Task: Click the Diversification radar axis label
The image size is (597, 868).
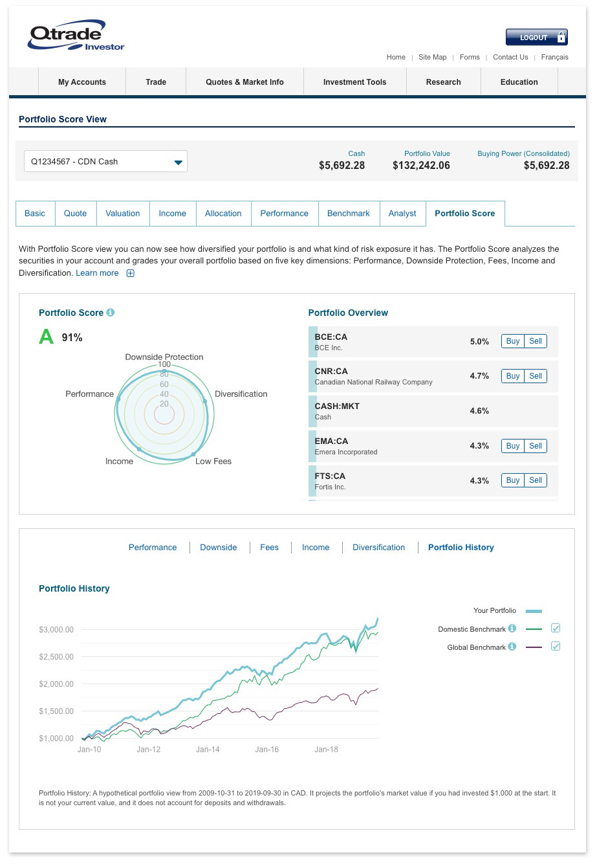Action: click(241, 394)
